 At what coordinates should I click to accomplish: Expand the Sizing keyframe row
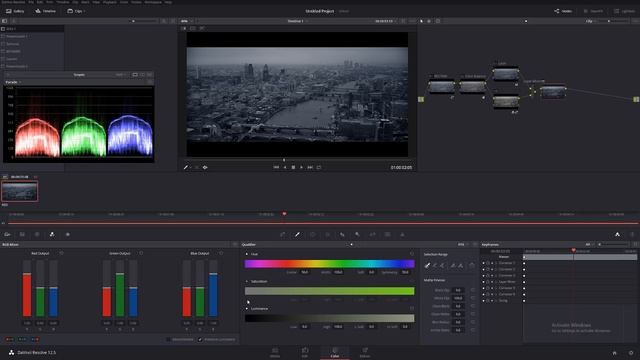coord(496,300)
